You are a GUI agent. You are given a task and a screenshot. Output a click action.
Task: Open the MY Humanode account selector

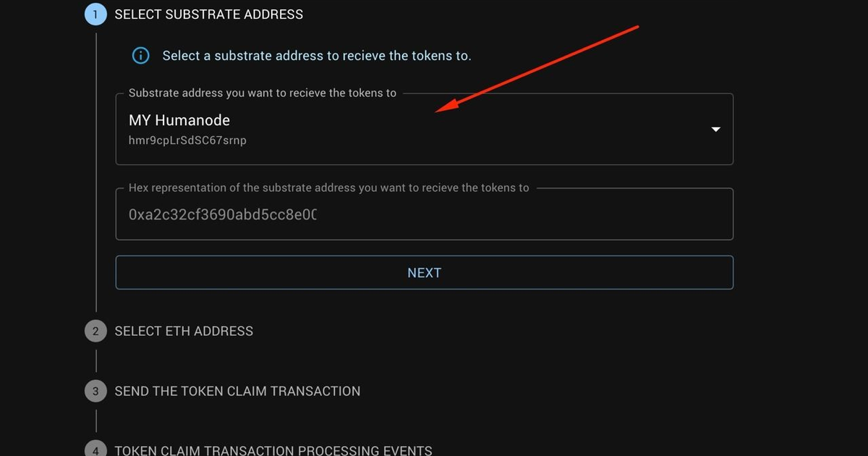click(x=425, y=129)
